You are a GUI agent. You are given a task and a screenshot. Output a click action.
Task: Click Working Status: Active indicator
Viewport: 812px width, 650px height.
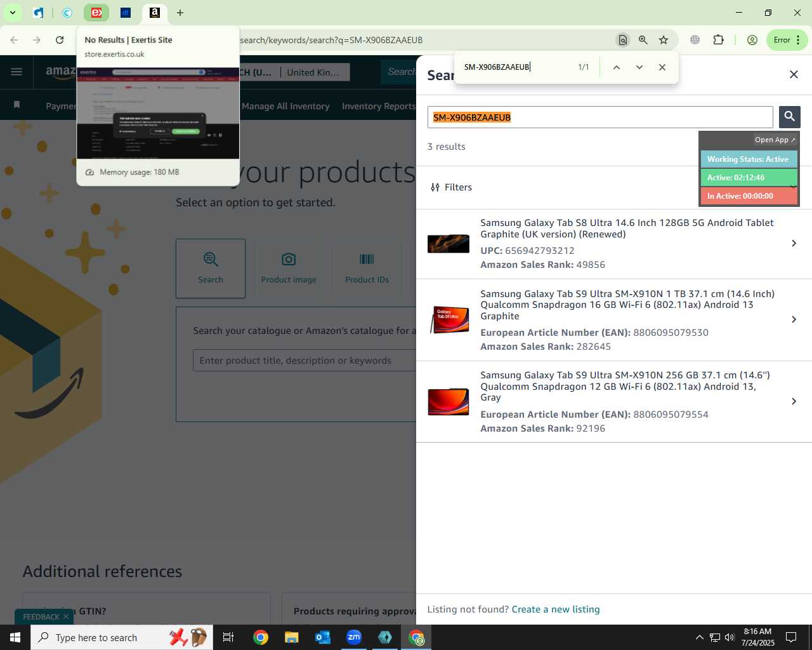click(x=749, y=159)
